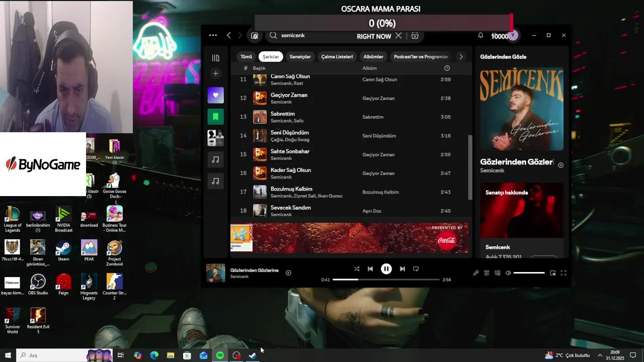Toggle repeat mode

coord(416,269)
